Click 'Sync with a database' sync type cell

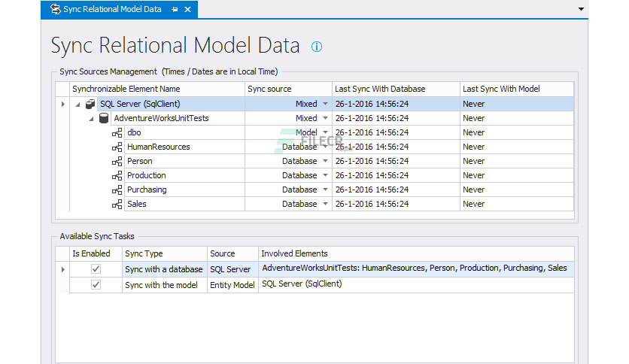(x=165, y=269)
